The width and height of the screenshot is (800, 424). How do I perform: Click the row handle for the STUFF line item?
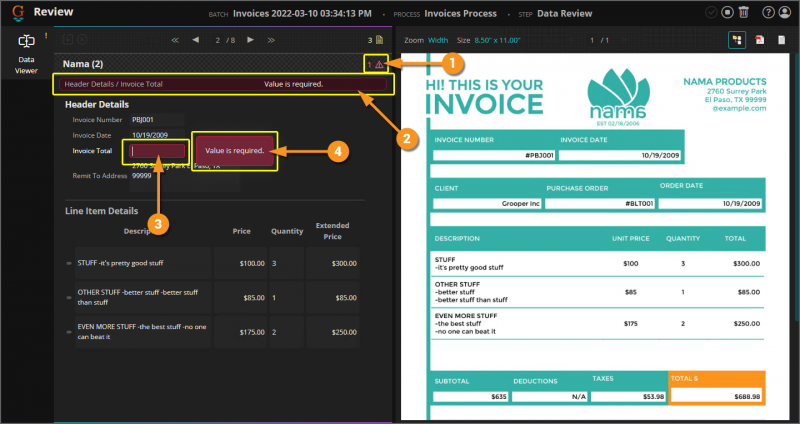[69, 263]
